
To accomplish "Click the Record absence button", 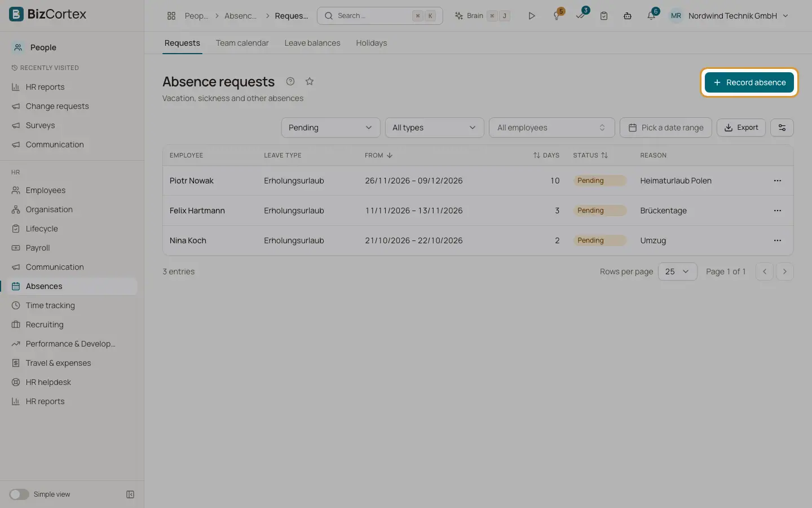I will tap(749, 82).
